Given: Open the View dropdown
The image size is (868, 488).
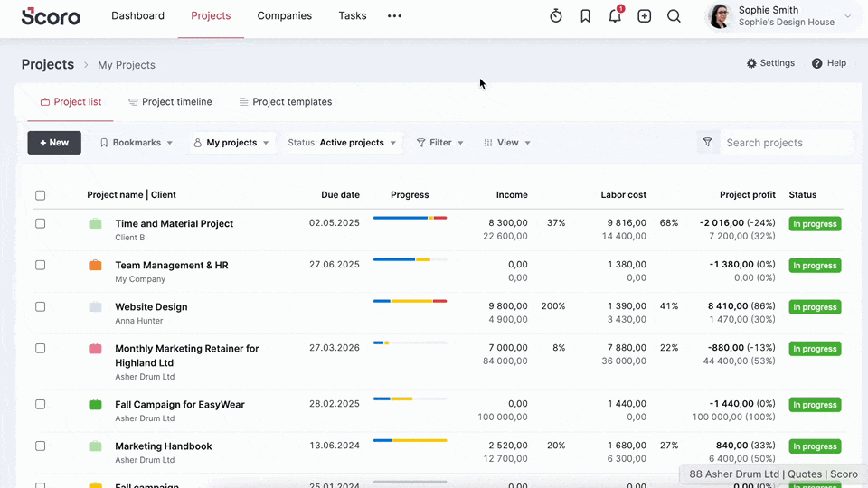Looking at the screenshot, I should click(507, 143).
